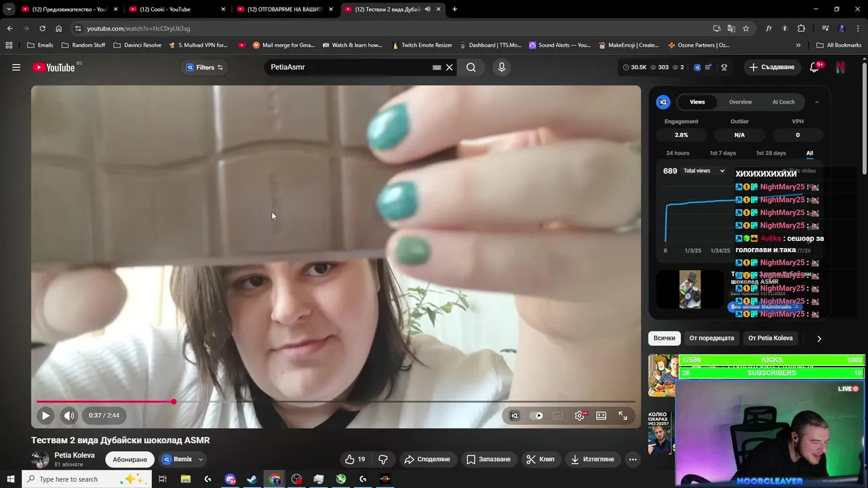
Task: Open the YouTube hamburger guide menu
Action: click(x=16, y=67)
